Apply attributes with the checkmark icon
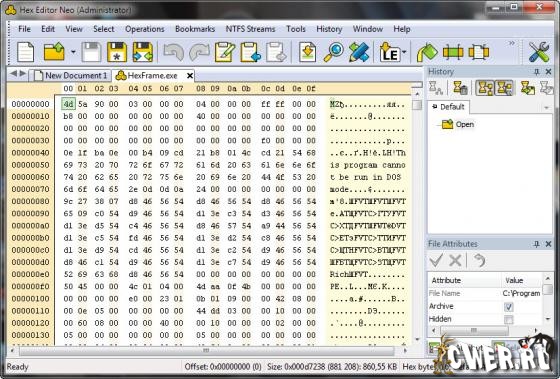The width and height of the screenshot is (560, 379). click(x=436, y=260)
